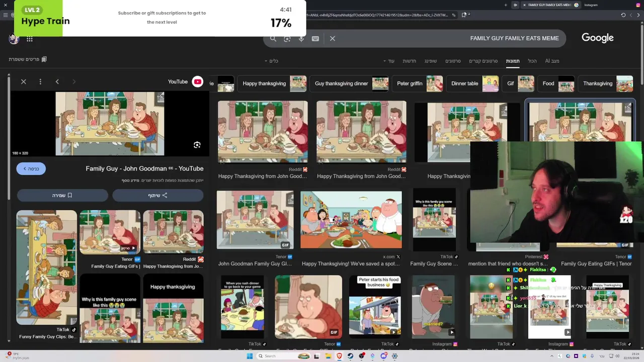Close the image preview side panel
644x362 pixels.
(x=24, y=81)
